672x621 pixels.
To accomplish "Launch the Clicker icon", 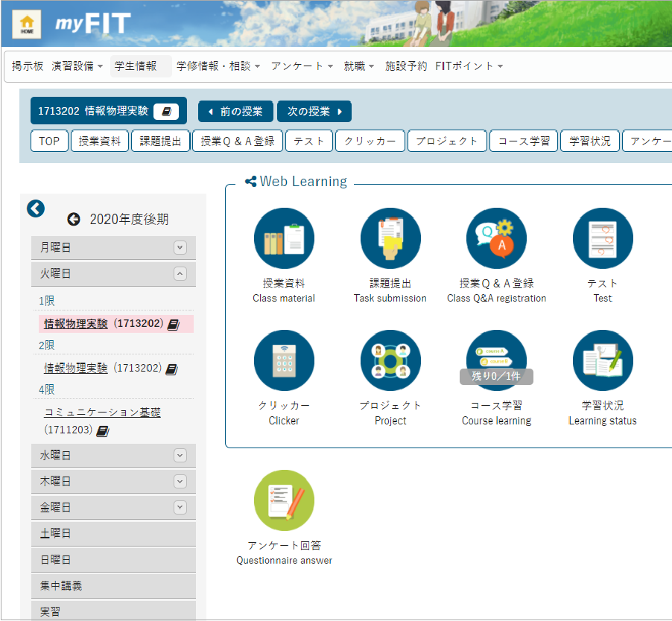I will pos(284,360).
